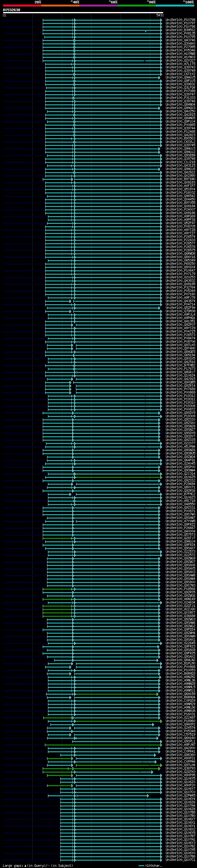Select label UniRef100_O42900
The height and width of the screenshot is (868, 197).
[180, 748]
